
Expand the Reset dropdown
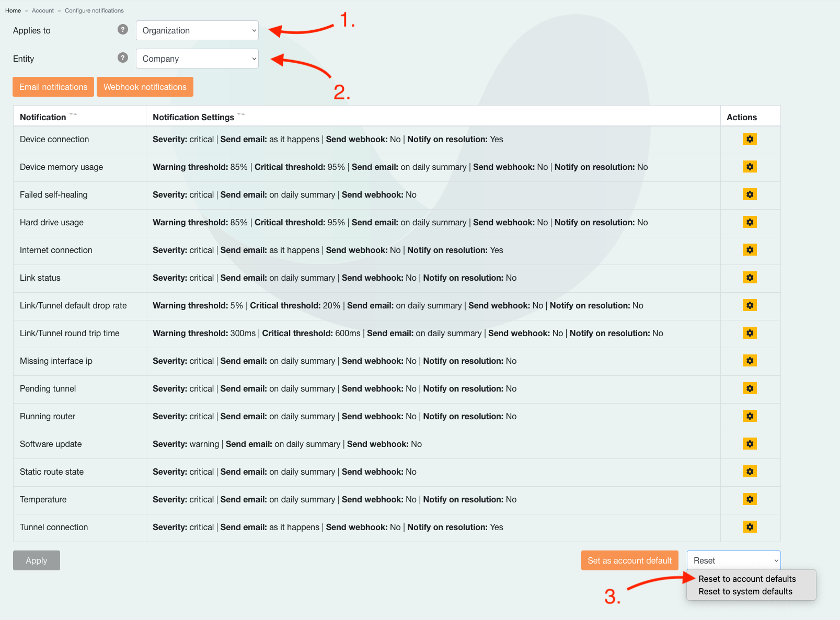[x=733, y=560]
